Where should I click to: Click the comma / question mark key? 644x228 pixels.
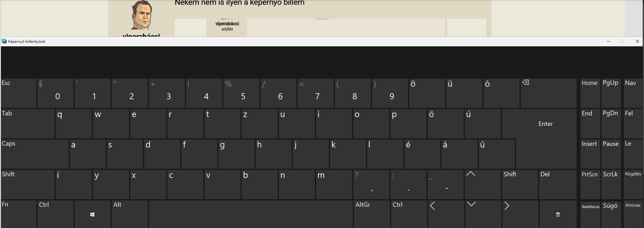click(x=371, y=185)
